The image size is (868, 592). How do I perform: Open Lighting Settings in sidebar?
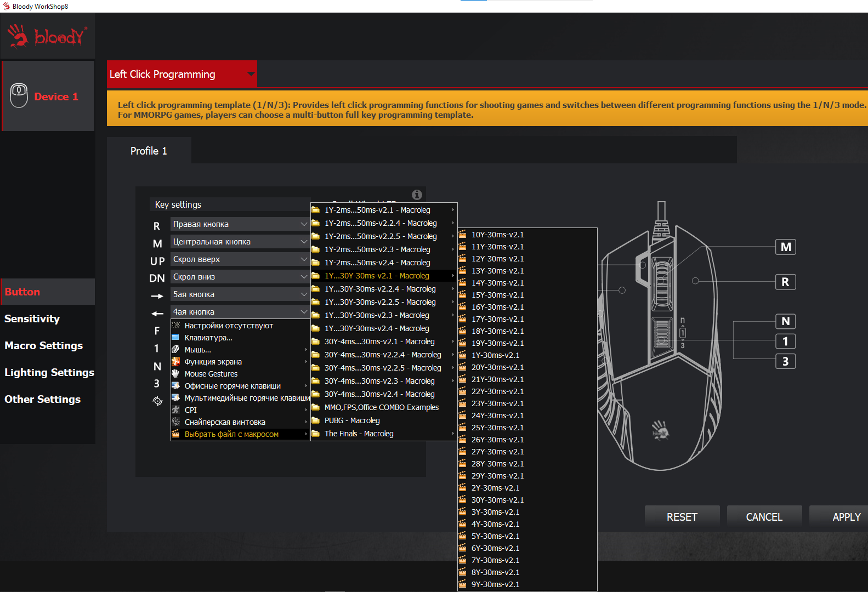pos(49,372)
